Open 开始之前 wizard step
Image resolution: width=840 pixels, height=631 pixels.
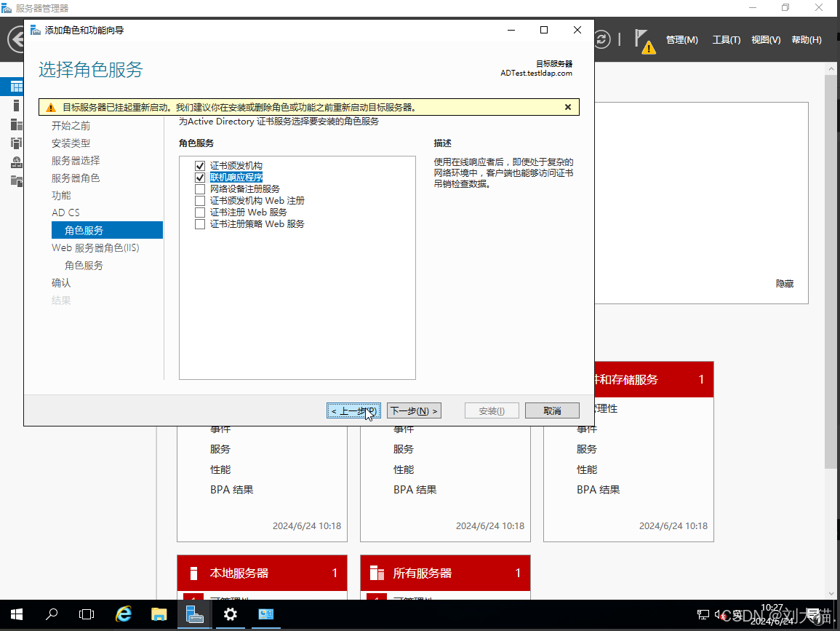[71, 126]
